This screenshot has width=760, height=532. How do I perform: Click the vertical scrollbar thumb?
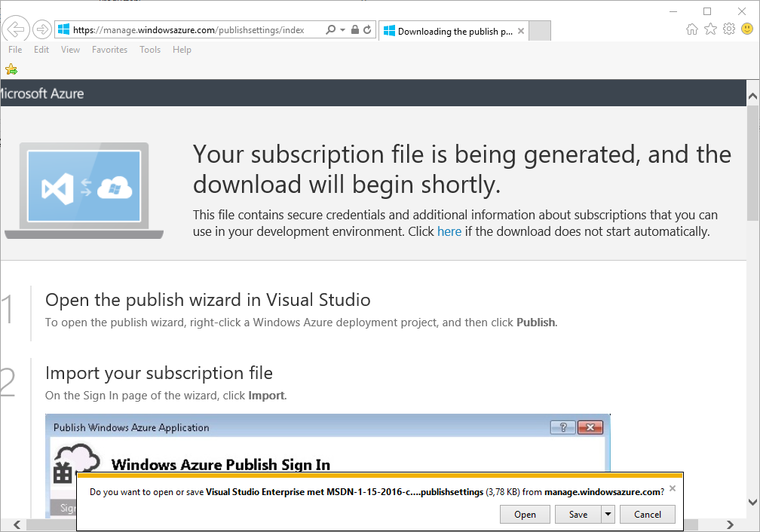click(752, 162)
